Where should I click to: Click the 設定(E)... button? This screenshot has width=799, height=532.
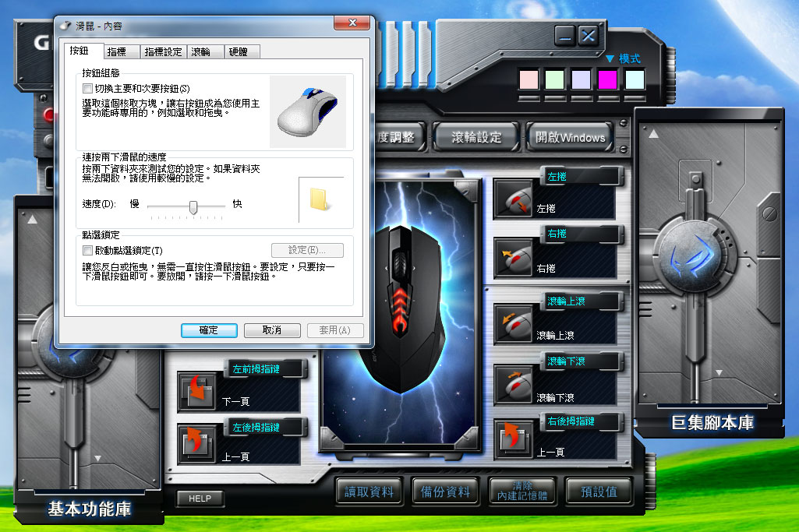[307, 251]
